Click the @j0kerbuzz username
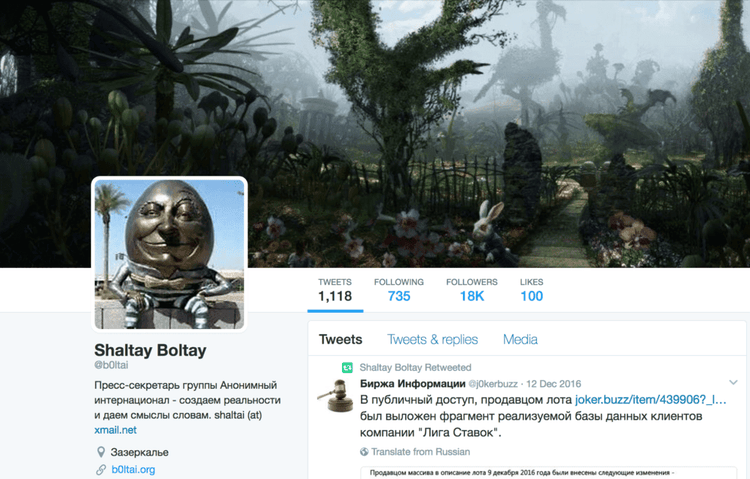The width and height of the screenshot is (750, 479). pos(493,384)
